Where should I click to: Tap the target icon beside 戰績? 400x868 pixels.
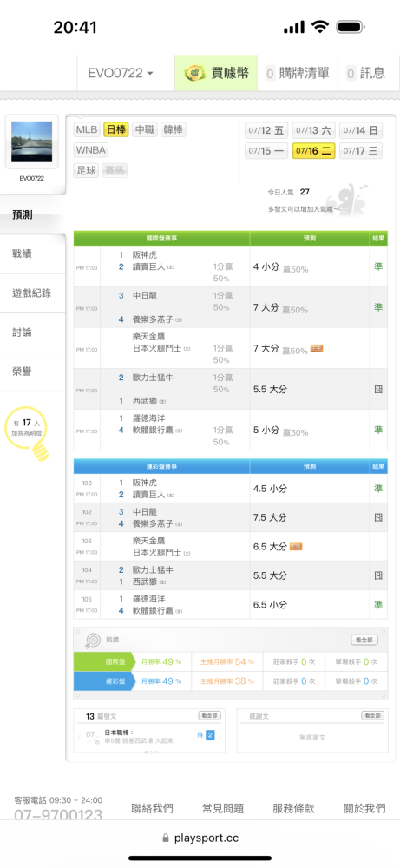tap(92, 640)
